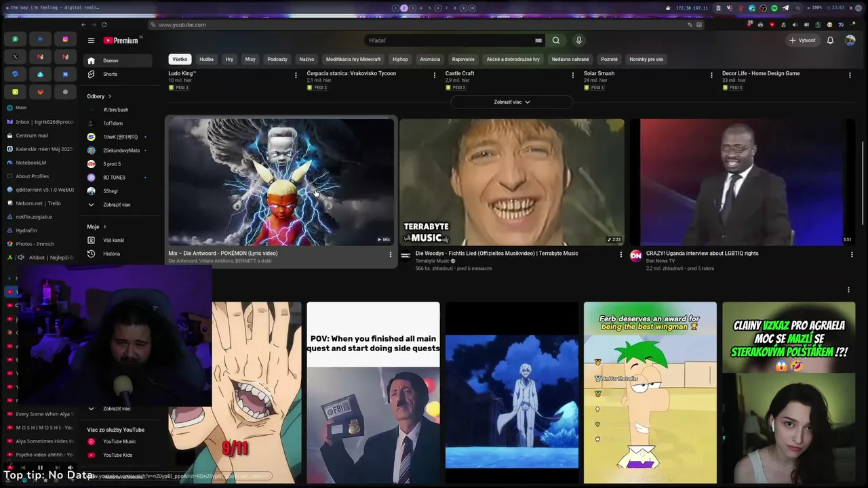This screenshot has height=488, width=868.
Task: Select the Pozreté filter chip
Action: [x=609, y=59]
